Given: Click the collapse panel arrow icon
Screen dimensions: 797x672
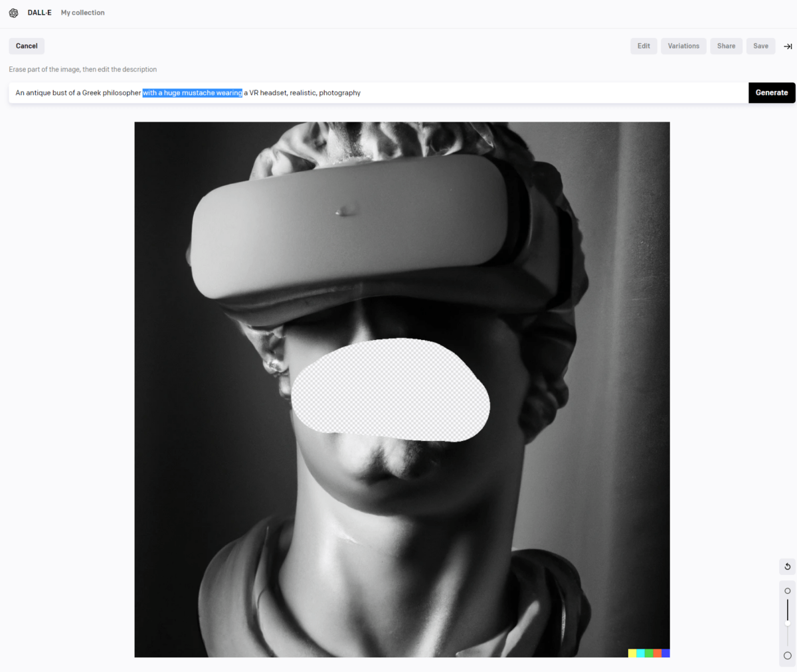Looking at the screenshot, I should 788,46.
